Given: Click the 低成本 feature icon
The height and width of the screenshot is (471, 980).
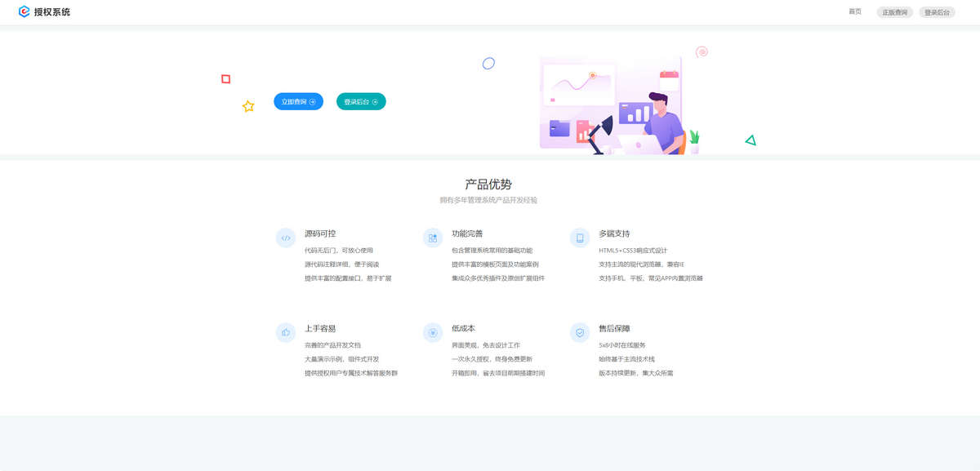Looking at the screenshot, I should (x=433, y=332).
